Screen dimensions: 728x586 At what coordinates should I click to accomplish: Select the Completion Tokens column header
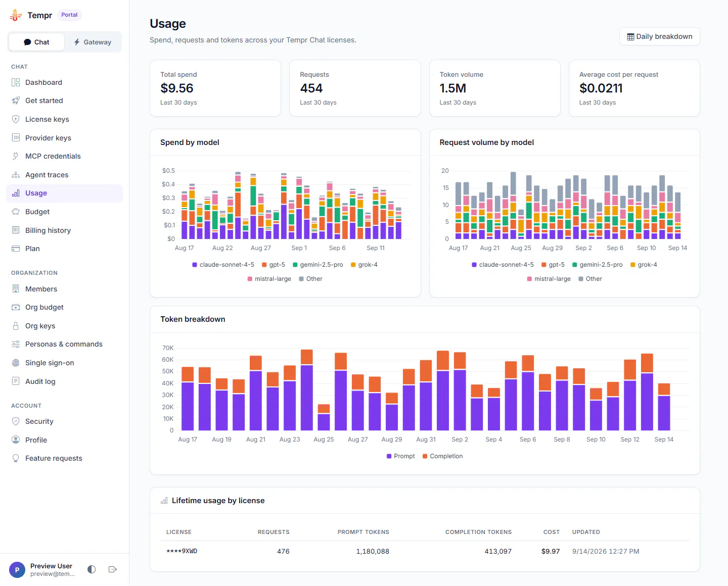click(x=478, y=532)
